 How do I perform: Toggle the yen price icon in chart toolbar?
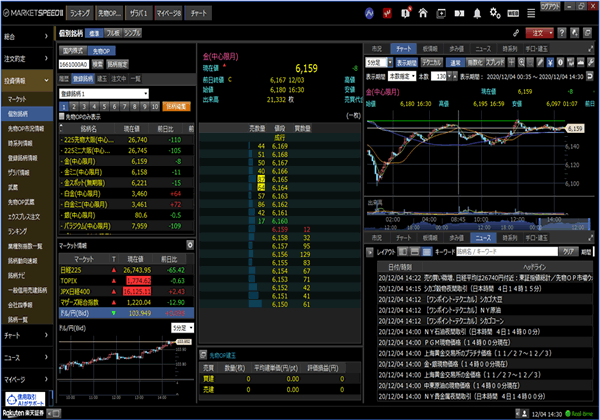coord(550,62)
